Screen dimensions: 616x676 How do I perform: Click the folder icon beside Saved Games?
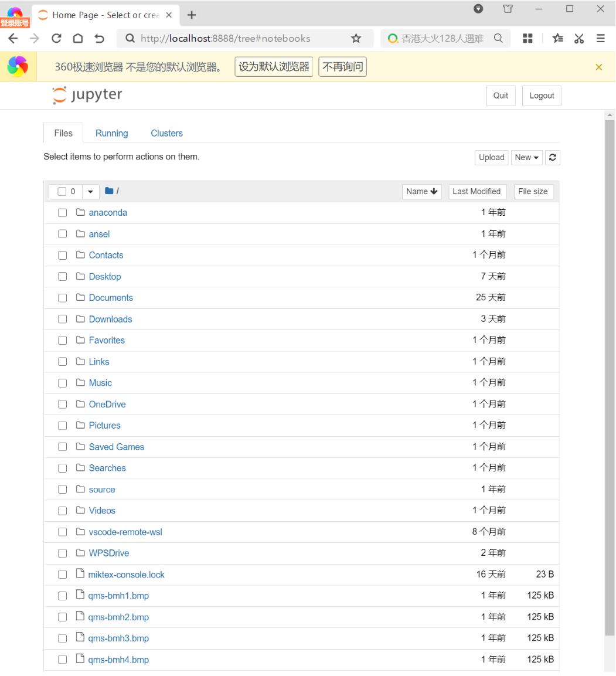pyautogui.click(x=80, y=447)
